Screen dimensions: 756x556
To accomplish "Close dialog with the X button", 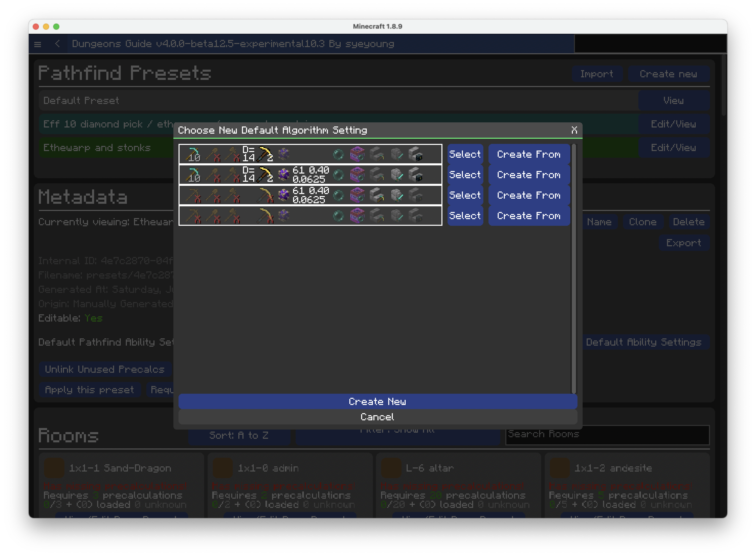I will tap(574, 130).
